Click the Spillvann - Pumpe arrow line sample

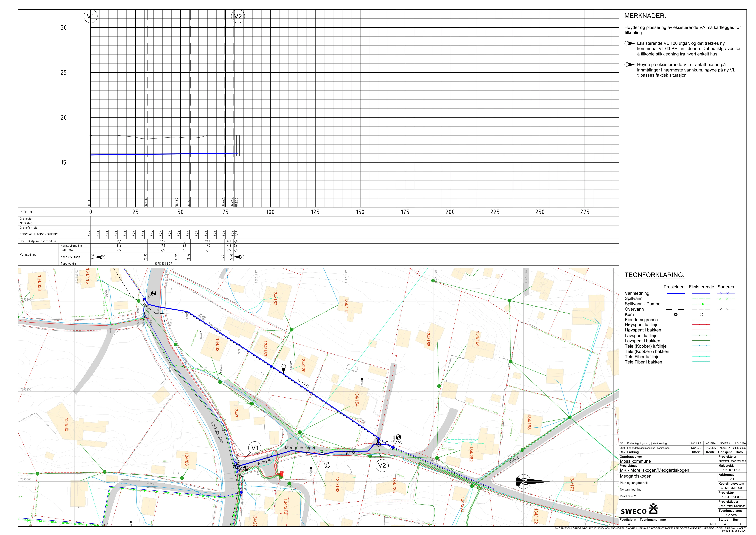coord(701,304)
